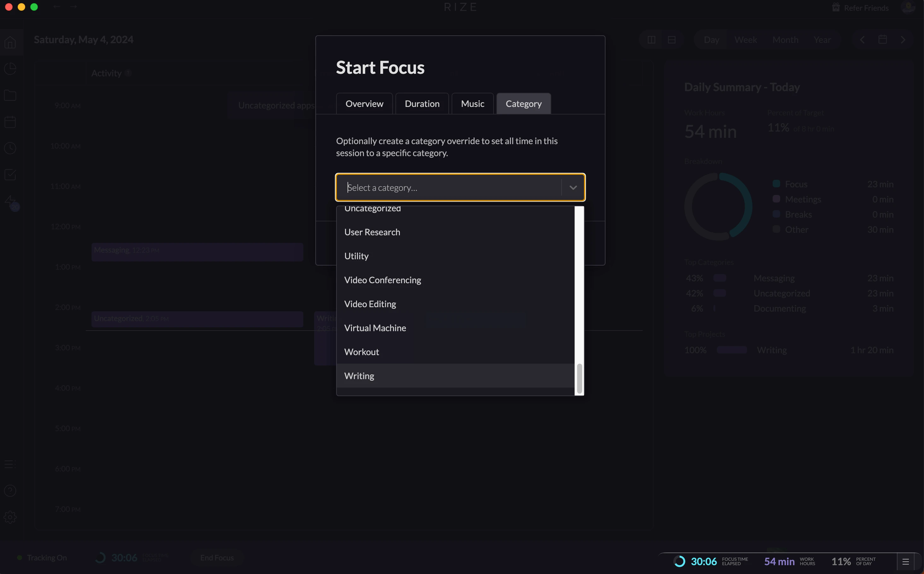
Task: Open the Music tab
Action: pos(472,104)
